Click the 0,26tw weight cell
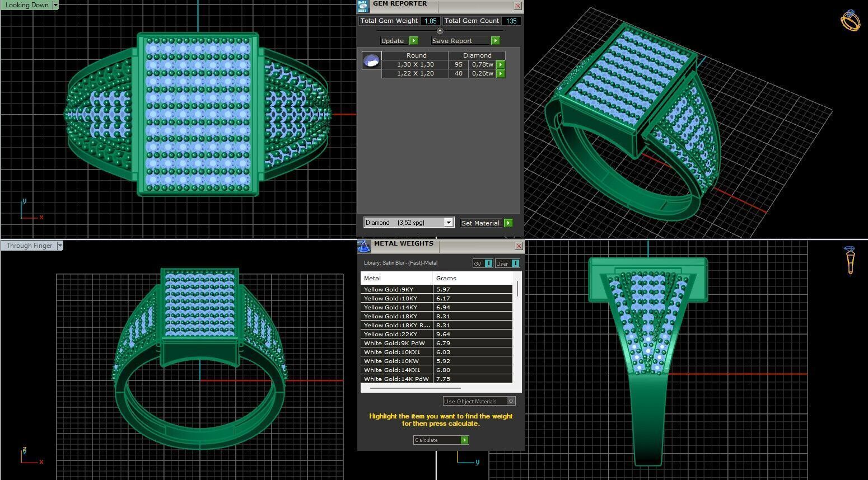Image resolution: width=868 pixels, height=480 pixels. point(482,73)
